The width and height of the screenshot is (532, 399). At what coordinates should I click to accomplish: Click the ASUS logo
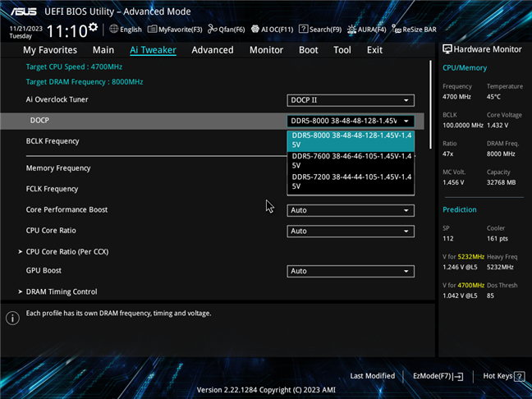[x=24, y=11]
